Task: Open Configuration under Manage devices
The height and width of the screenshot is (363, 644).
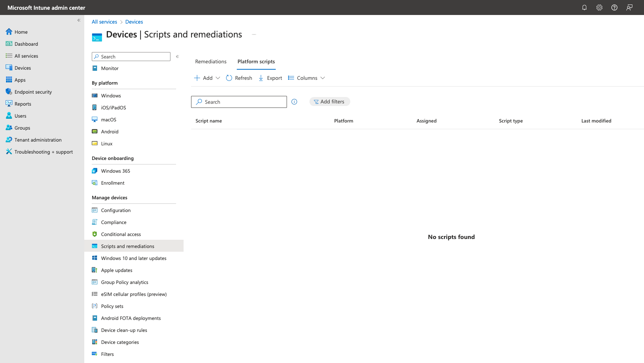Action: point(116,210)
